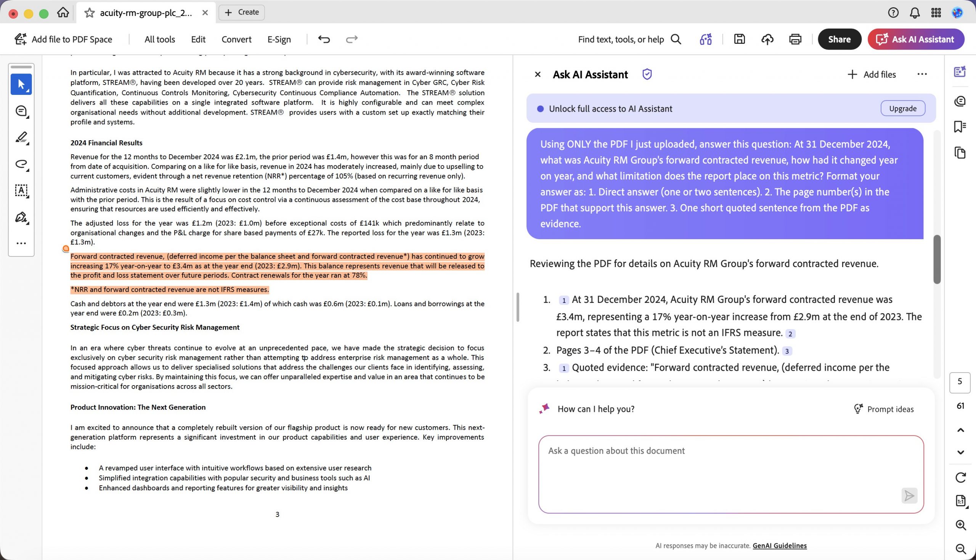976x560 pixels.
Task: Open the All tools menu
Action: tap(160, 39)
